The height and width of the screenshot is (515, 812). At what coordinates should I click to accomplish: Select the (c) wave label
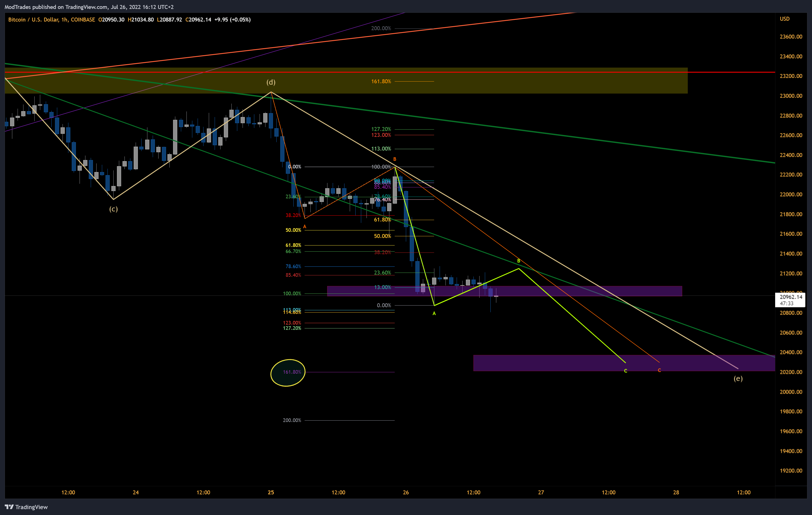click(113, 209)
